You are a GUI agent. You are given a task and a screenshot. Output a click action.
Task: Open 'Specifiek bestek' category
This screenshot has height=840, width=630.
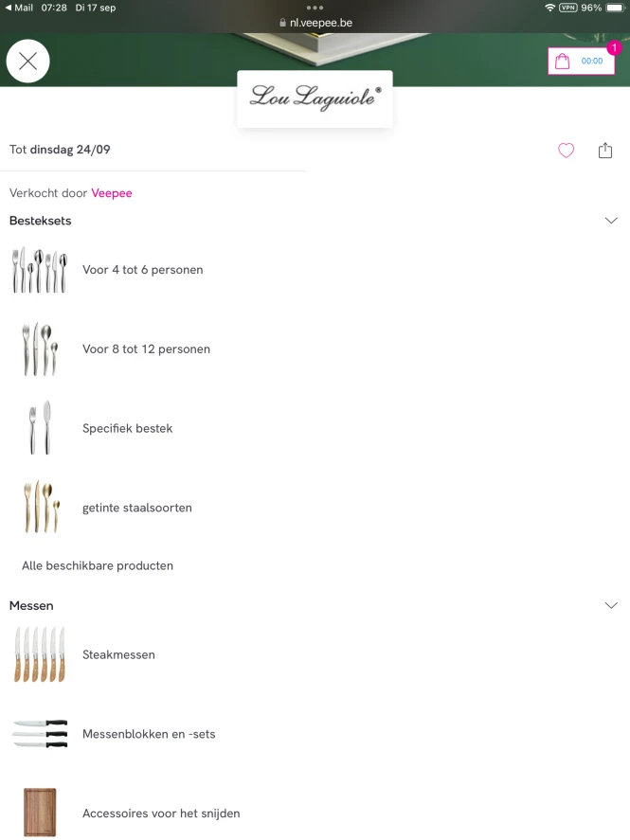tap(127, 429)
